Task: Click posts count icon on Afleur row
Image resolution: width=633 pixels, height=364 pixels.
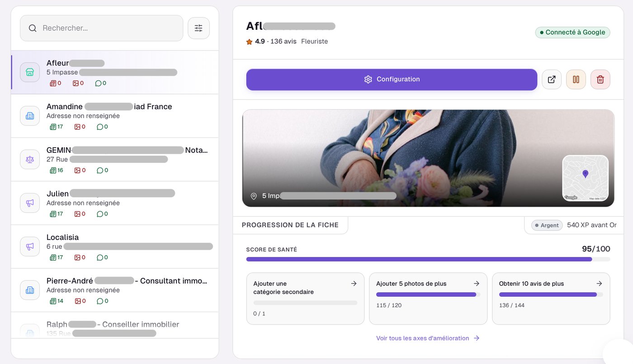Action: pos(53,83)
